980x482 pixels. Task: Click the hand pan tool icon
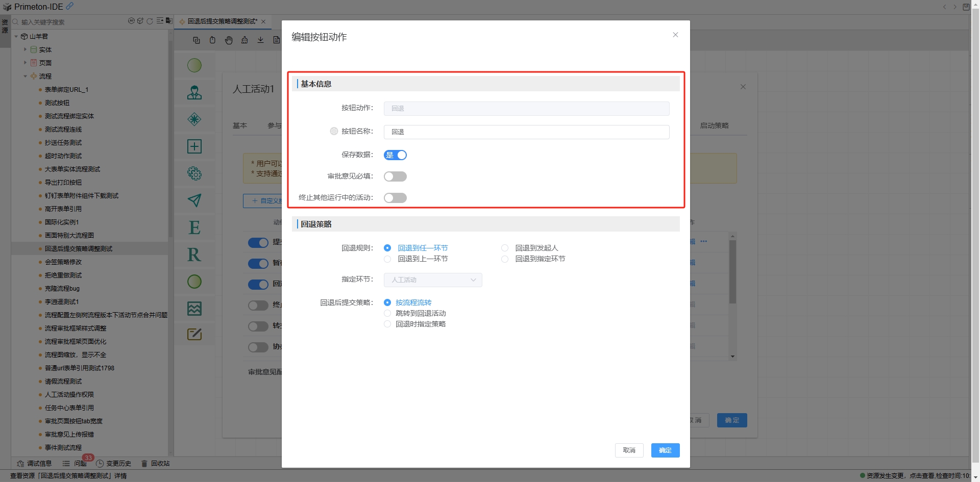pyautogui.click(x=229, y=40)
